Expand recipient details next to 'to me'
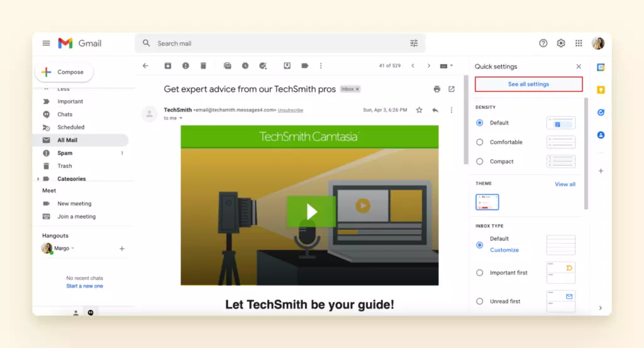The height and width of the screenshot is (348, 644). (180, 118)
